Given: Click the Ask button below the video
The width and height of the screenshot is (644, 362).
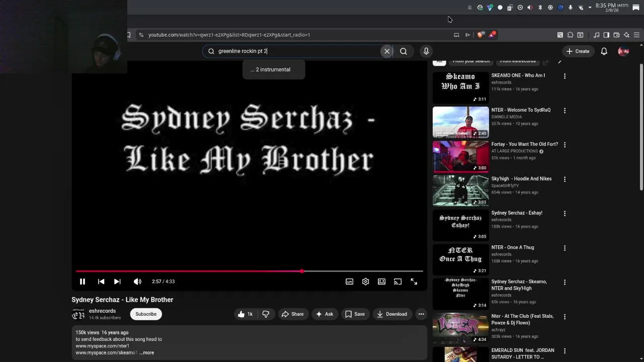Looking at the screenshot, I should coord(324,314).
